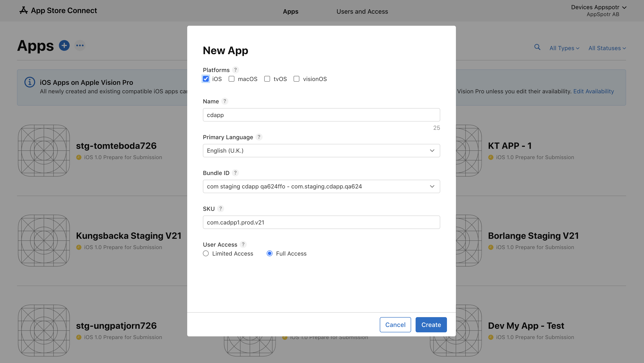Click the Name help question mark

225,101
